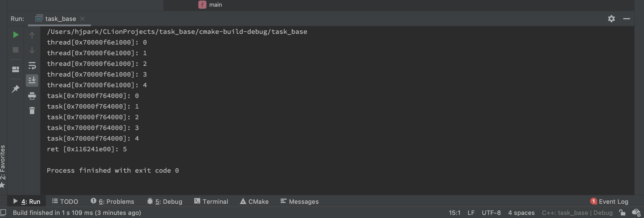Clear all console output with trash icon
644x218 pixels.
click(32, 110)
